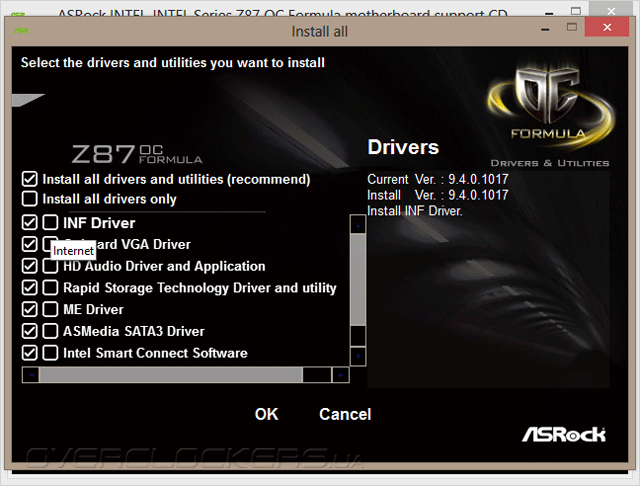Uncheck first ASMedia SATA3 Driver checkbox
Viewport: 640px width, 486px height.
click(29, 331)
